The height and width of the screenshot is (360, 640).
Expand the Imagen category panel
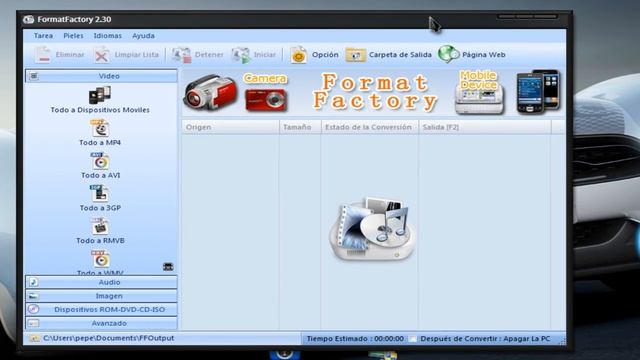pos(101,296)
